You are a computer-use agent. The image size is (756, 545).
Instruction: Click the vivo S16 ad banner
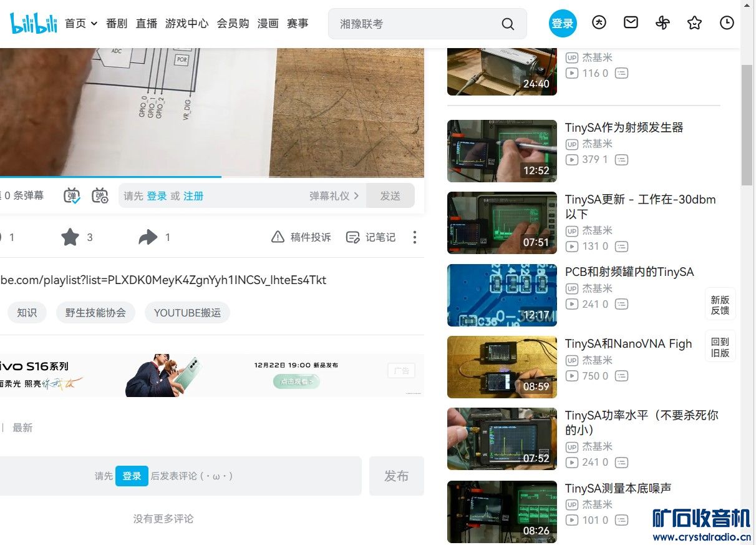[x=212, y=375]
